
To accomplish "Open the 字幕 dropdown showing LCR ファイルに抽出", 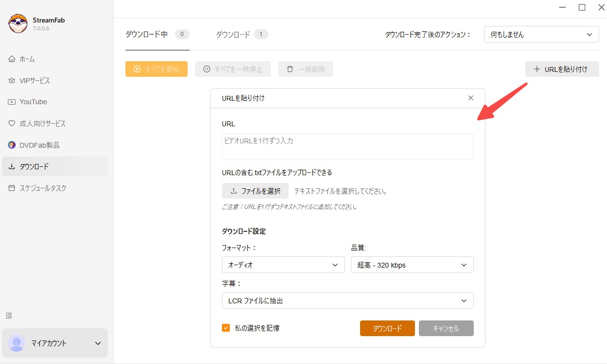I will [x=347, y=300].
